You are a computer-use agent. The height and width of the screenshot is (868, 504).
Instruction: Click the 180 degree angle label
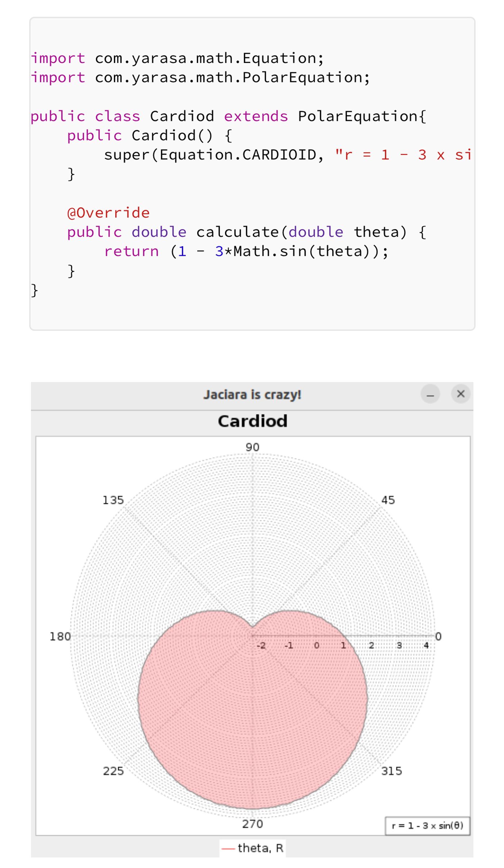coord(60,636)
